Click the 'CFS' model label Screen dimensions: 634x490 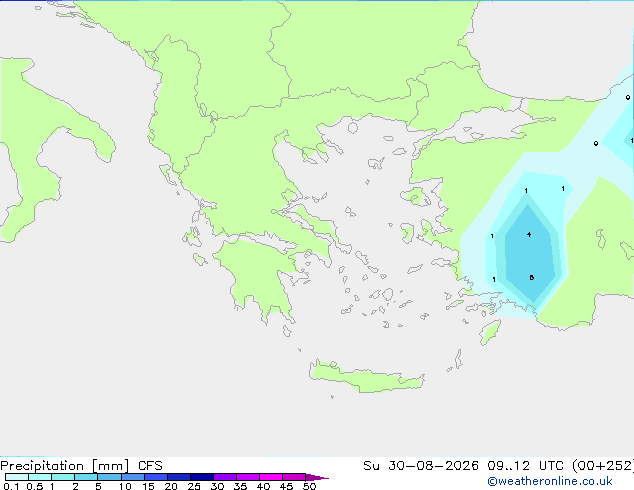pyautogui.click(x=150, y=466)
